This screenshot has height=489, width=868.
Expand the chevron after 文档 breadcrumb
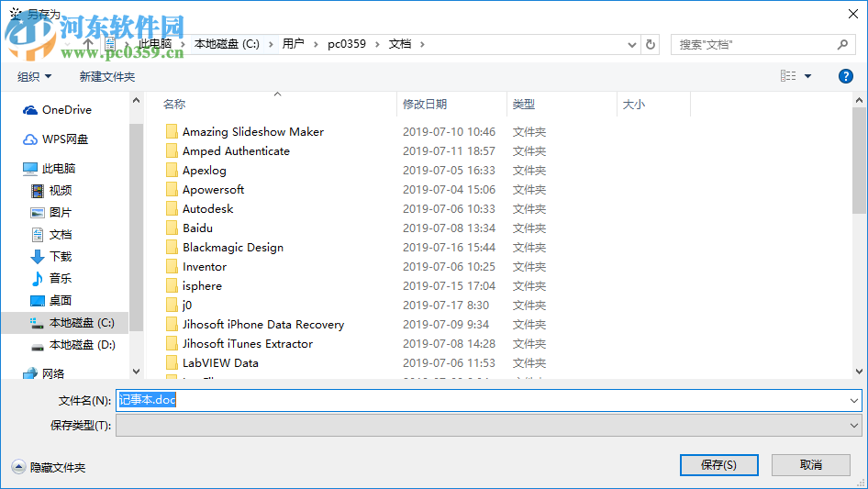pos(422,44)
